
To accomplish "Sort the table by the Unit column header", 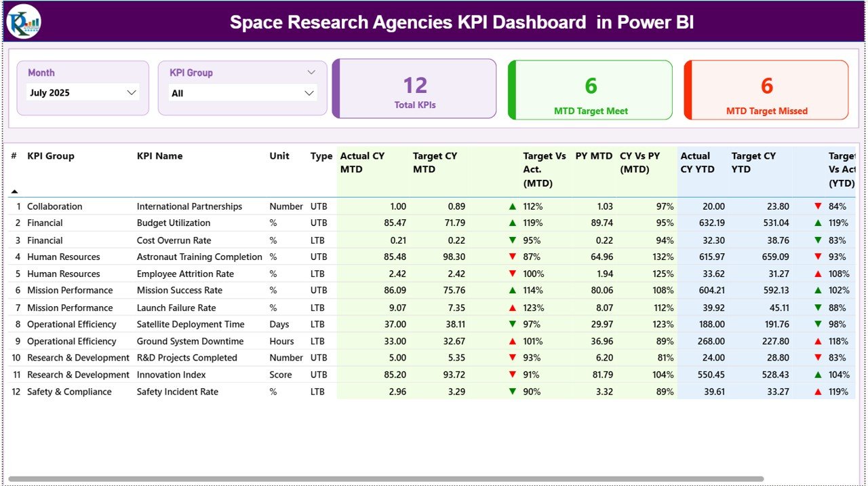I will [279, 155].
